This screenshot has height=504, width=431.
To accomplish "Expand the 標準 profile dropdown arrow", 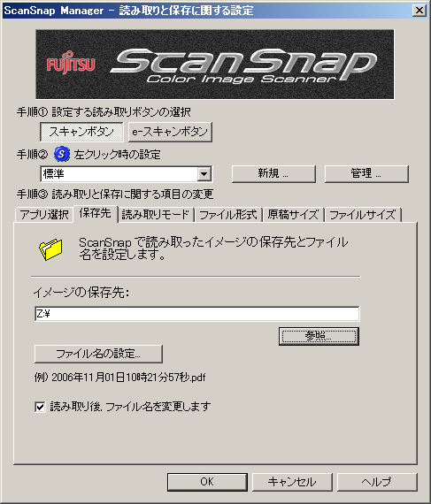I will 204,174.
